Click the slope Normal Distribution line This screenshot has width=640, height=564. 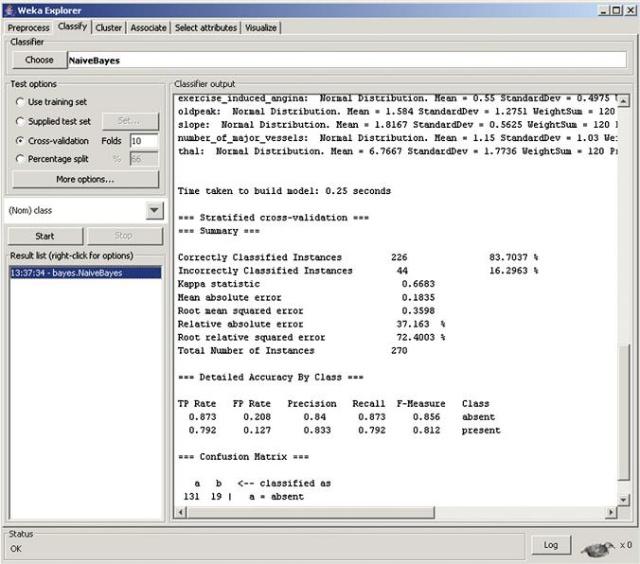(398, 125)
